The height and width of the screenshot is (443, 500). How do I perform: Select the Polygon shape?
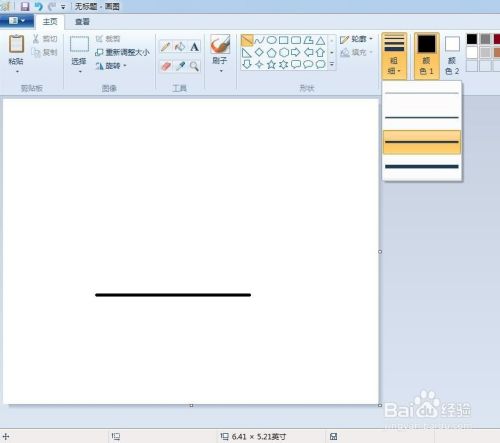(308, 40)
